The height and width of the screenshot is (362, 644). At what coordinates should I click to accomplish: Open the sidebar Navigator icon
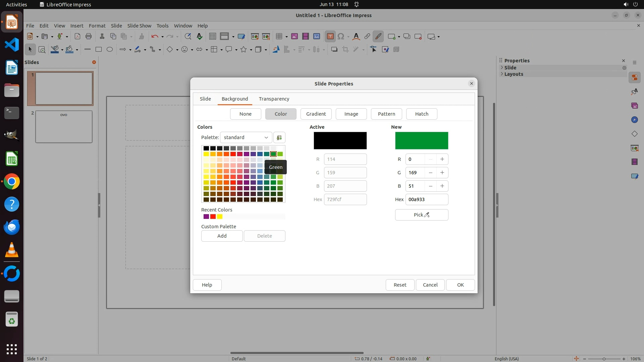pos(634,120)
